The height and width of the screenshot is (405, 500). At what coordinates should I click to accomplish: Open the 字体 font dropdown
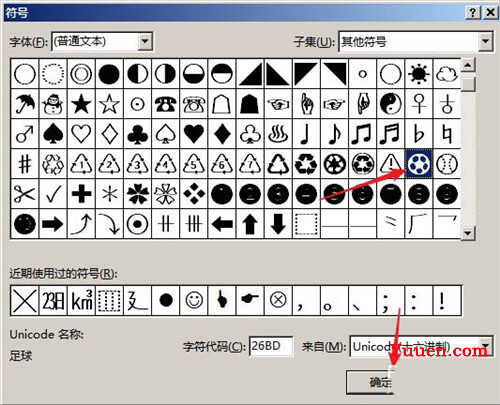pyautogui.click(x=145, y=41)
